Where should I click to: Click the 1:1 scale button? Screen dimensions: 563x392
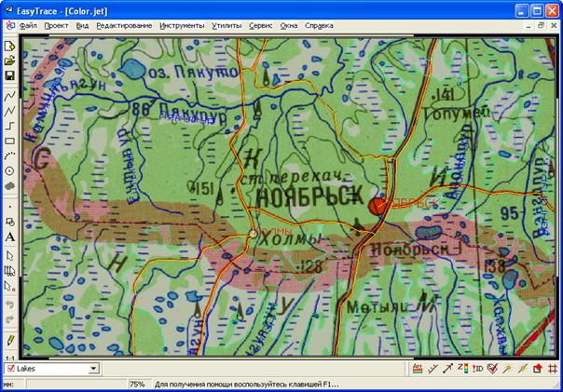pos(9,358)
